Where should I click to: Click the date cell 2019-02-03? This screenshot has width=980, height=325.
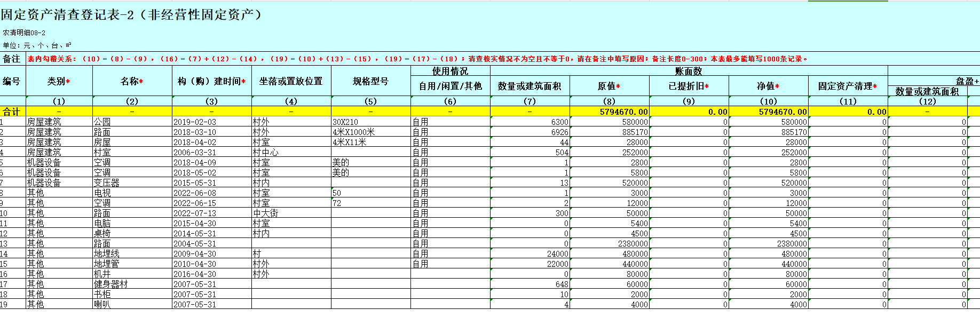(211, 122)
